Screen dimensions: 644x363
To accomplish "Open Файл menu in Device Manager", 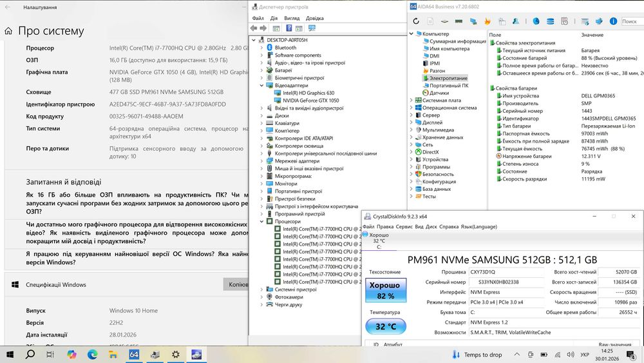I will (x=258, y=18).
